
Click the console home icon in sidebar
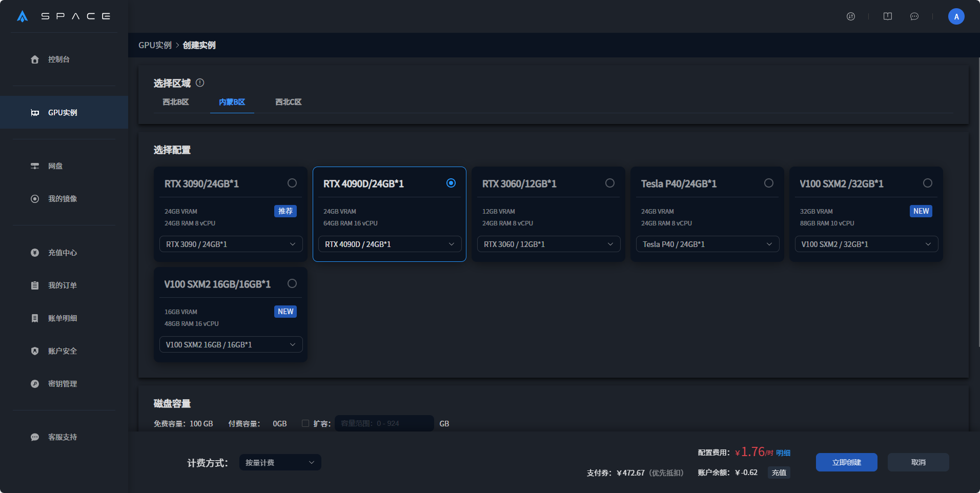pyautogui.click(x=35, y=59)
